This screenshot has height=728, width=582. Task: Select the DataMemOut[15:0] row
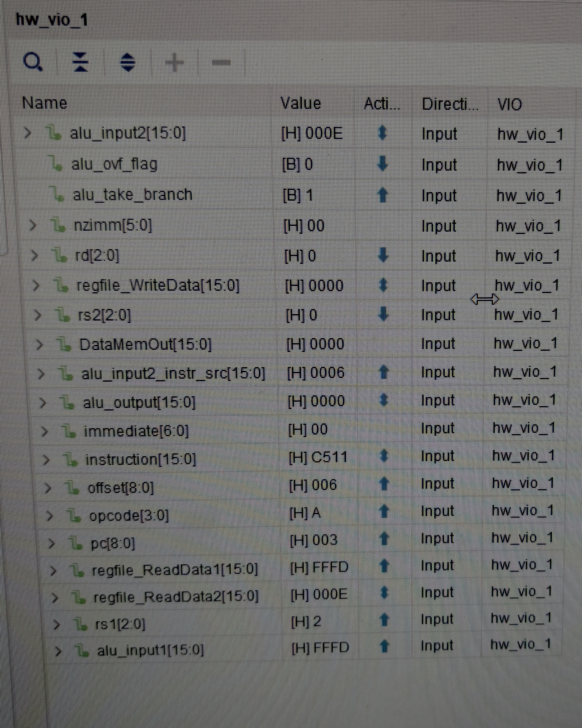tap(145, 345)
